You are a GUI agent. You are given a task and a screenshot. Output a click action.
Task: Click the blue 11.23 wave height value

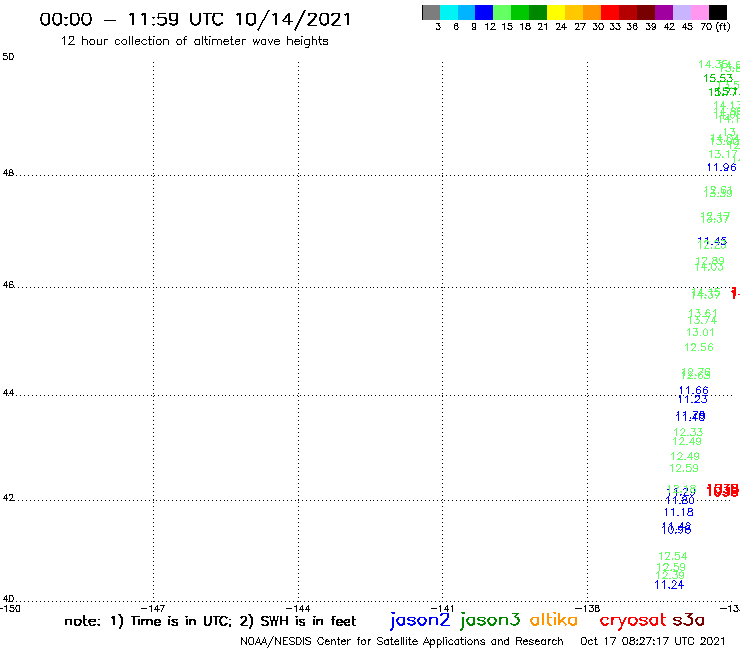coord(692,399)
